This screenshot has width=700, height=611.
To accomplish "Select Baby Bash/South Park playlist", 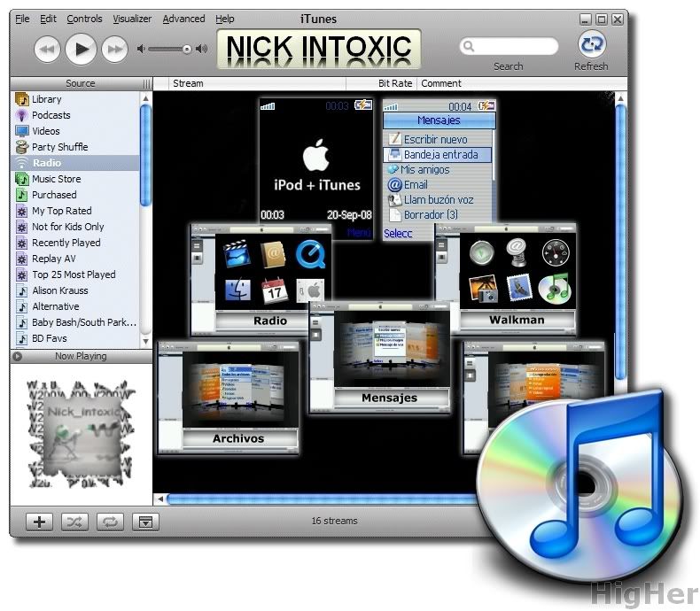I will pos(75,322).
